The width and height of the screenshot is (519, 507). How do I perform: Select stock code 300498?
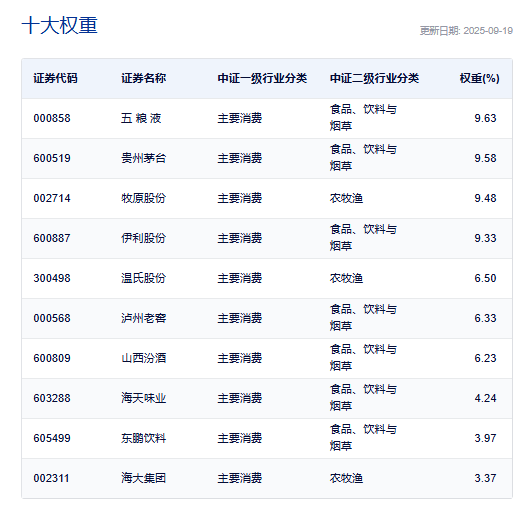52,278
